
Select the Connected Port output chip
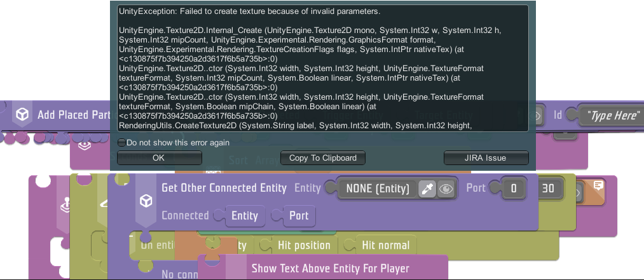pos(298,216)
